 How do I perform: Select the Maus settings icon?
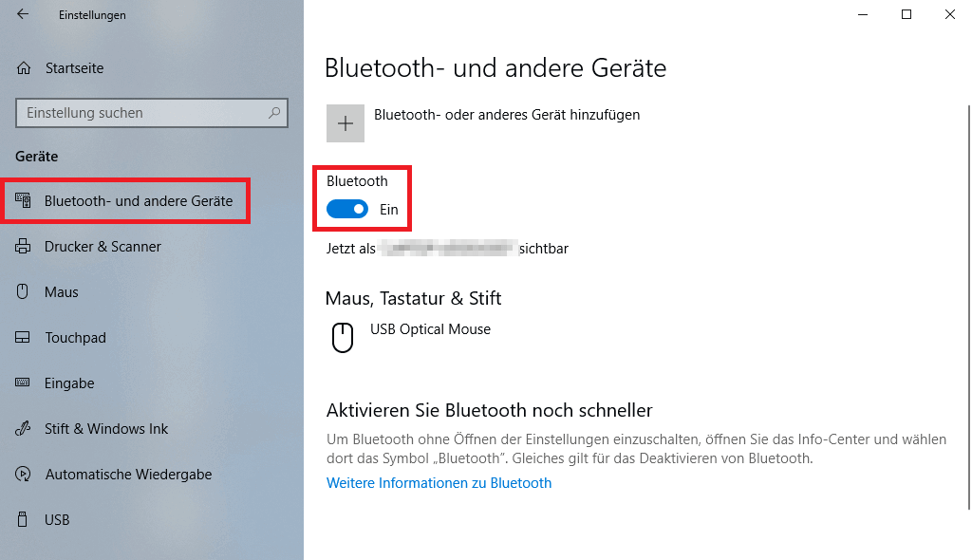[21, 292]
